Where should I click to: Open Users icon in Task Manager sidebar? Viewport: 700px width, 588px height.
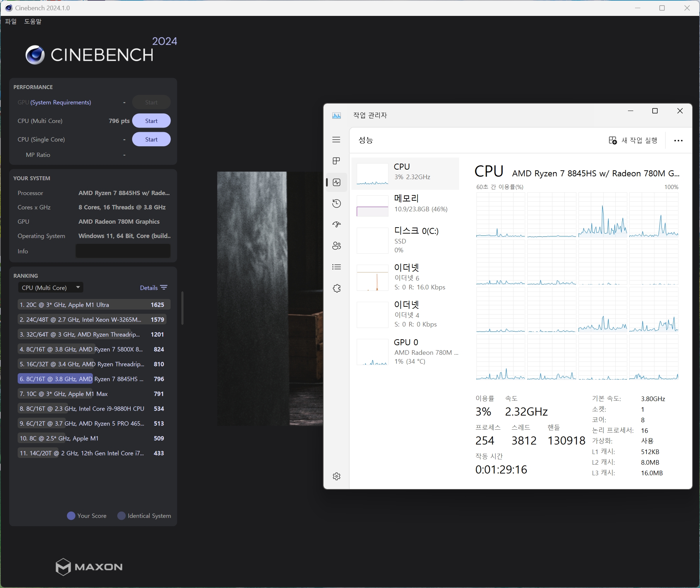[336, 246]
